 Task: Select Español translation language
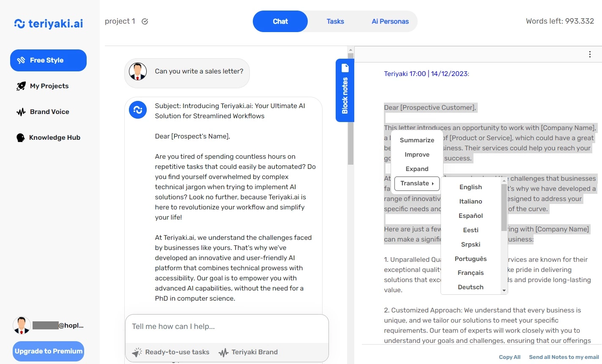coord(471,216)
